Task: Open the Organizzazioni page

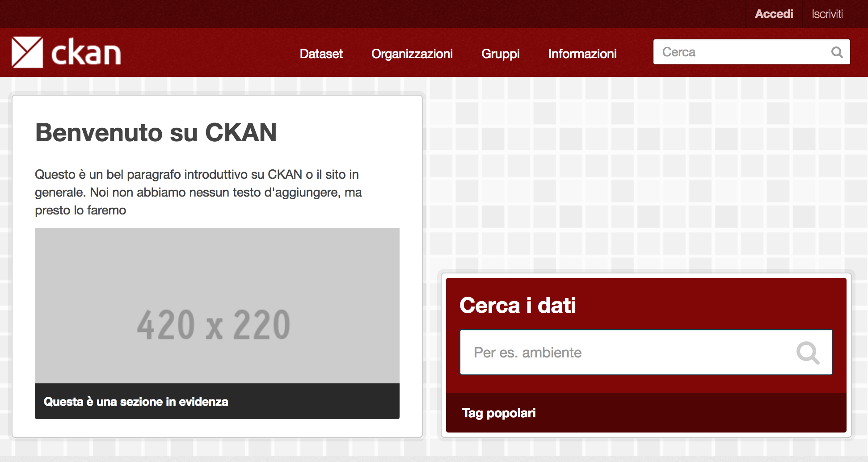Action: [x=412, y=54]
